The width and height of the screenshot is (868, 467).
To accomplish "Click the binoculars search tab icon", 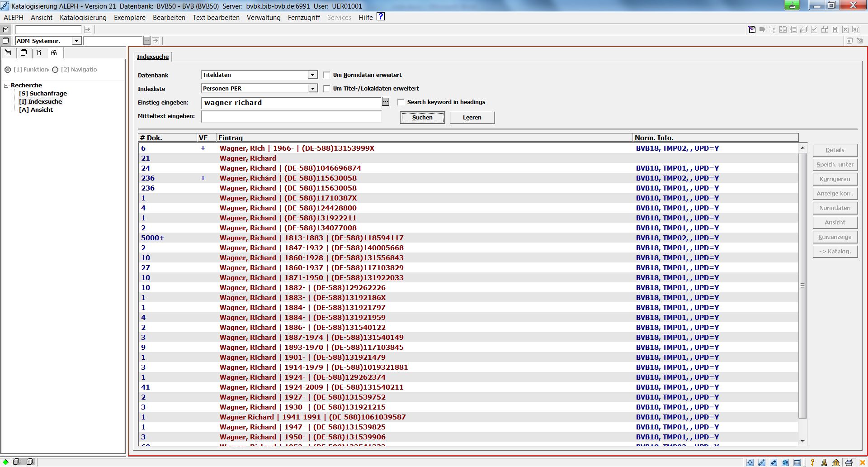I will point(54,53).
